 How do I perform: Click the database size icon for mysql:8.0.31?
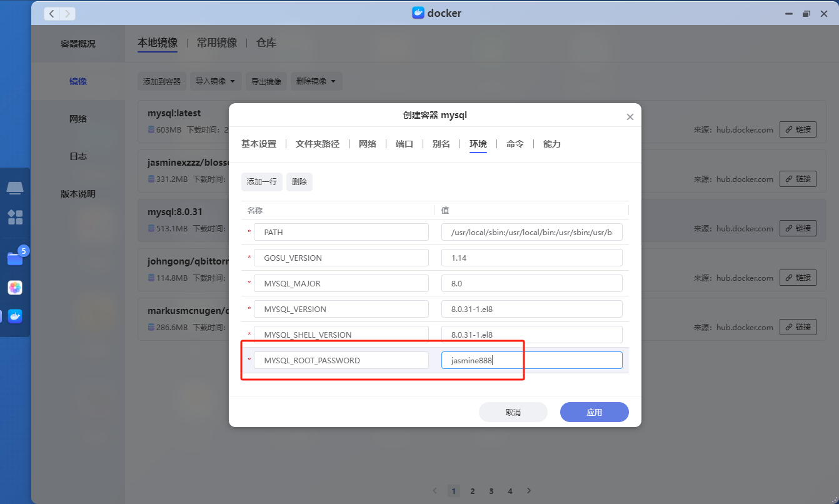tap(151, 228)
